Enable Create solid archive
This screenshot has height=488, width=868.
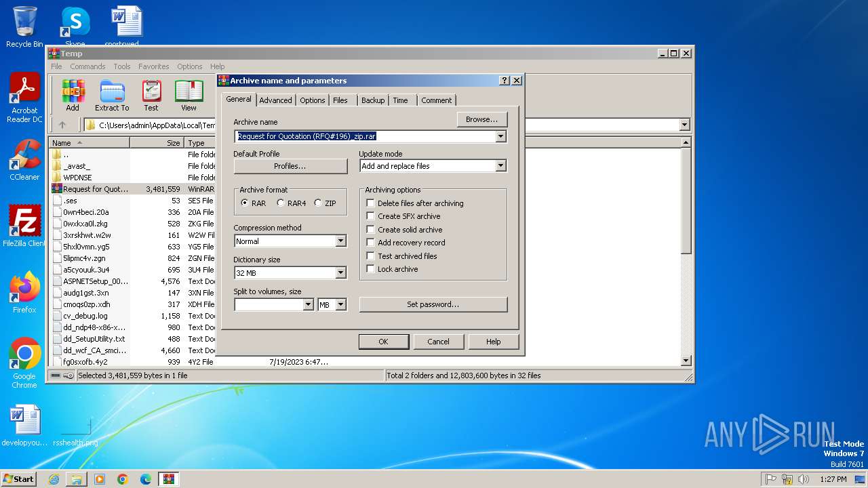coord(370,230)
